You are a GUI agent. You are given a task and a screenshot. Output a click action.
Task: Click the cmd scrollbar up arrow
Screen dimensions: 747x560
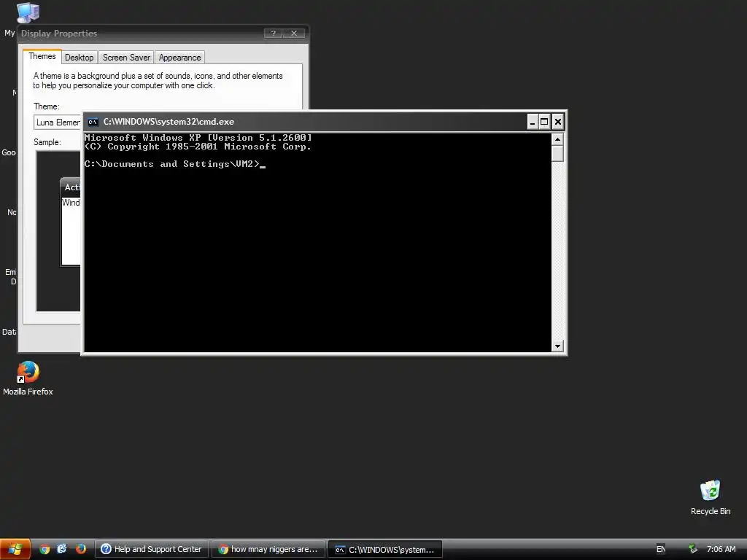pos(557,139)
